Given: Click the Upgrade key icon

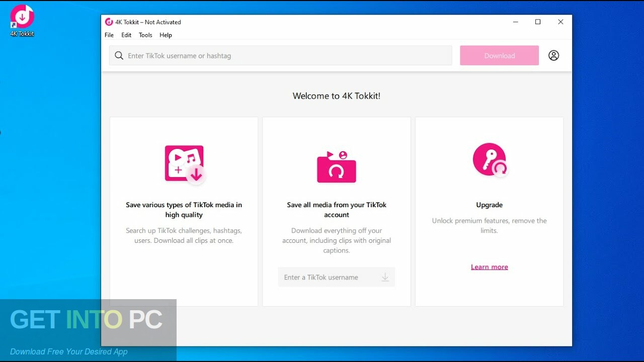Looking at the screenshot, I should [x=490, y=160].
